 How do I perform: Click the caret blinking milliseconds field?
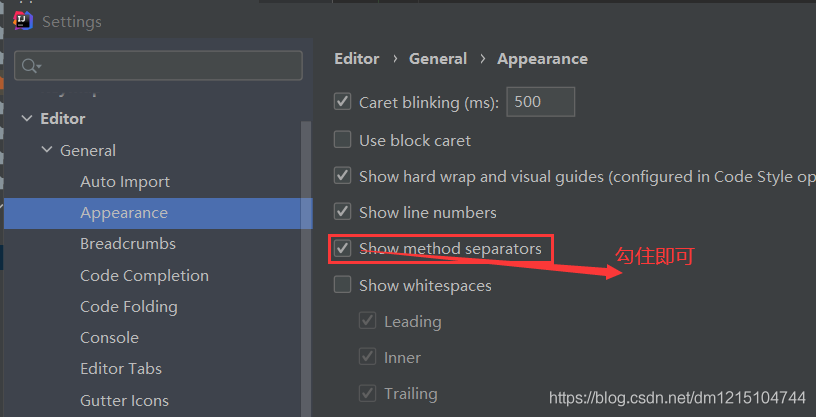pos(541,102)
